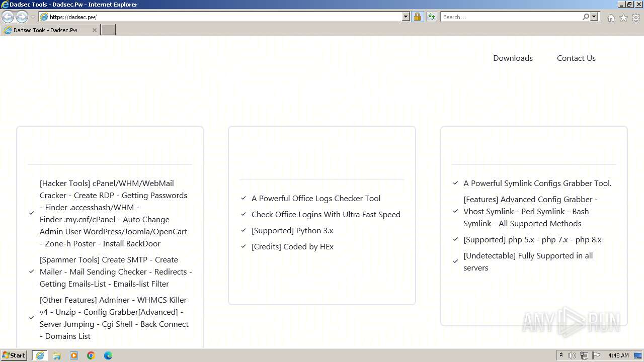This screenshot has height=362, width=644.
Task: Click the Windows Start button
Action: 14,355
